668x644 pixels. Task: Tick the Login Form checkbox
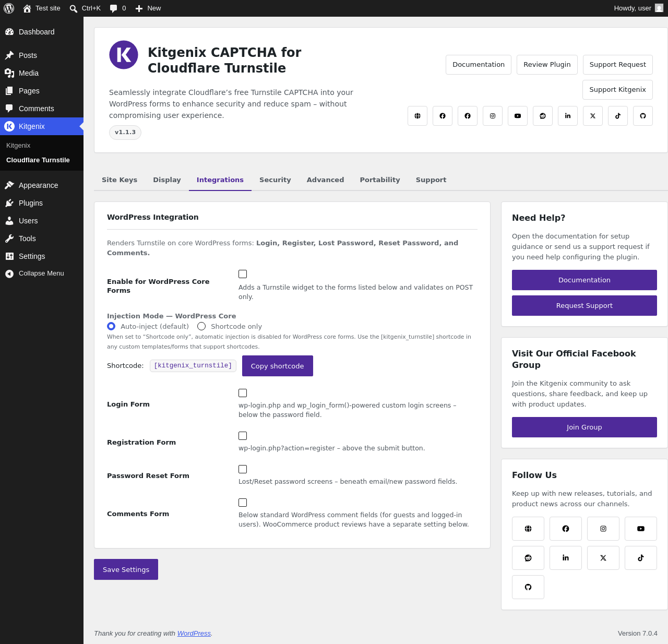[243, 393]
